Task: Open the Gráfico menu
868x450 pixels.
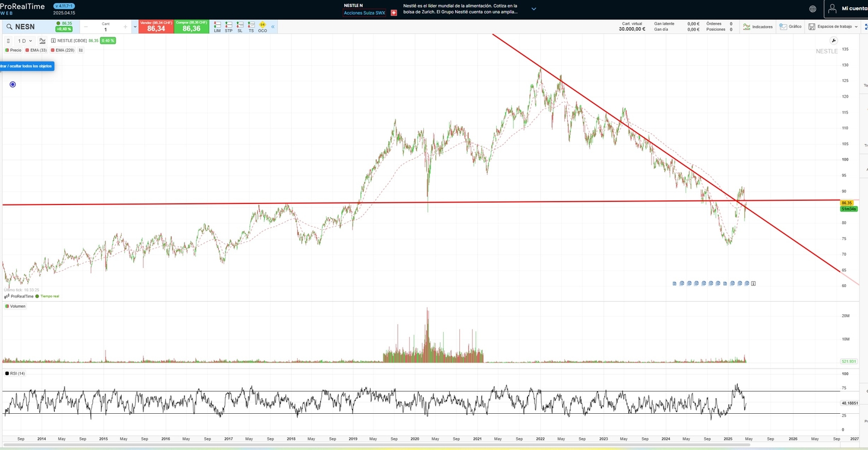Action: pos(791,27)
